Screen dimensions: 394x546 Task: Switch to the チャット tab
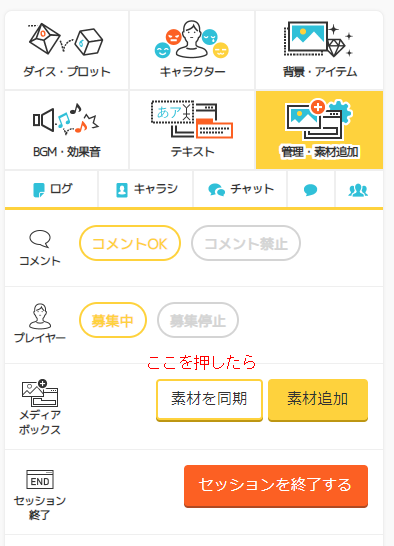tap(240, 190)
